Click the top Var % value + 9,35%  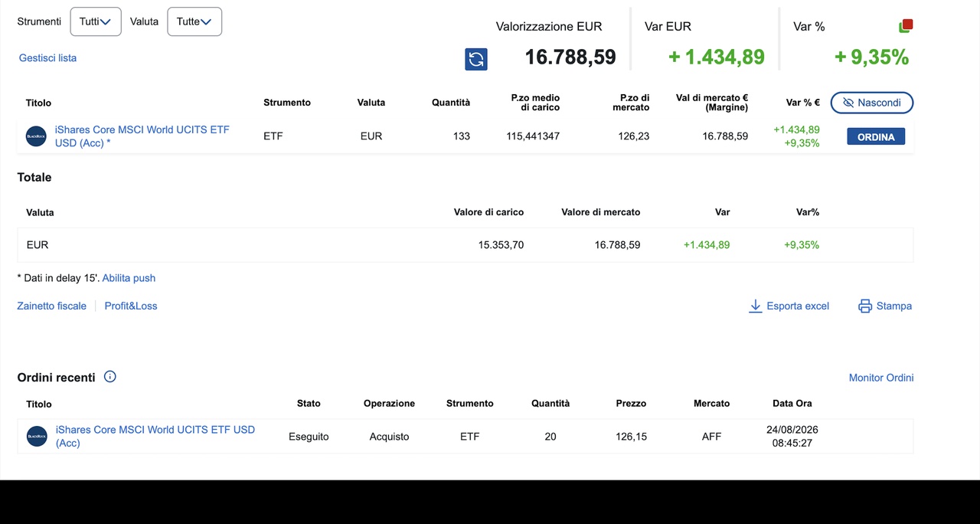pyautogui.click(x=872, y=57)
